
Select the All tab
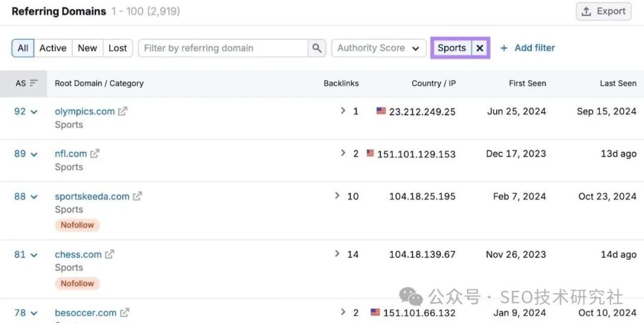click(23, 48)
